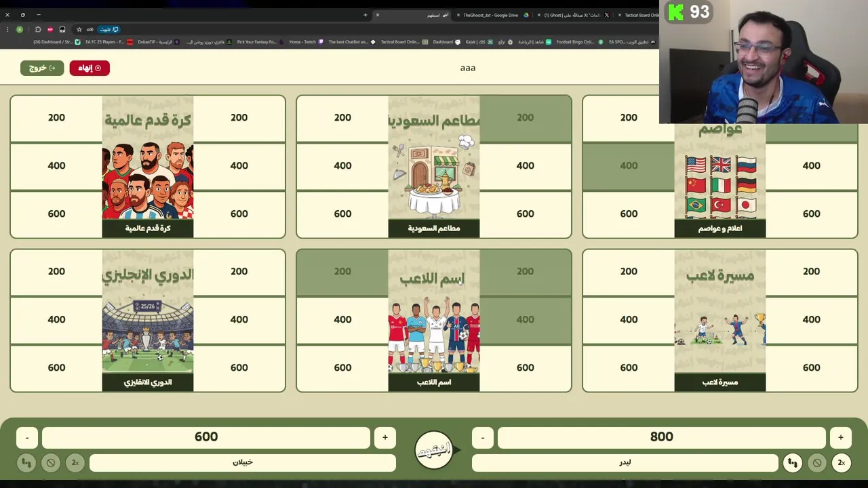Click the خبيلان team name field
The width and height of the screenshot is (868, 488).
click(243, 463)
